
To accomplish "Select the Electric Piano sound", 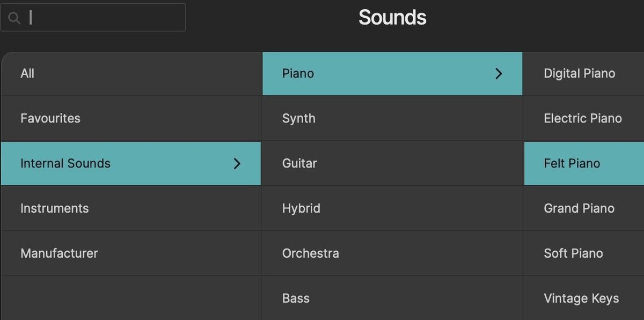I will 583,119.
